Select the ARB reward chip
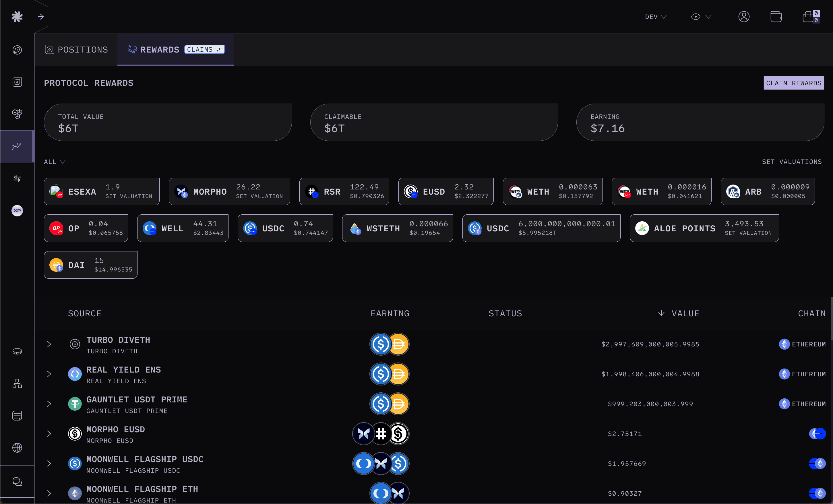The height and width of the screenshot is (504, 833). (768, 191)
